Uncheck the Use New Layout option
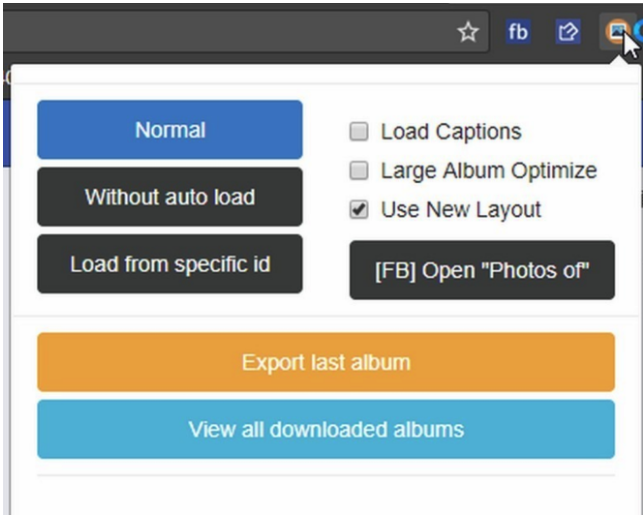The height and width of the screenshot is (515, 643). (359, 210)
